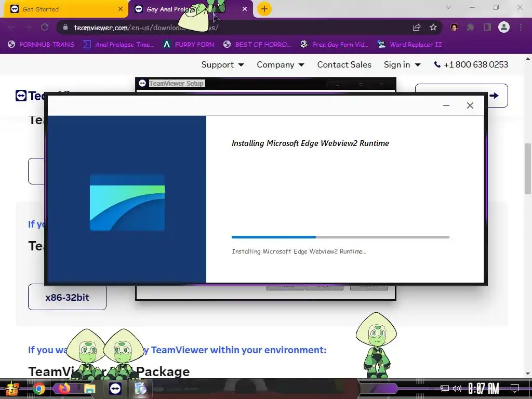Viewport: 532px width, 399px height.
Task: Close the WebView2 installer dialog
Action: [470, 105]
